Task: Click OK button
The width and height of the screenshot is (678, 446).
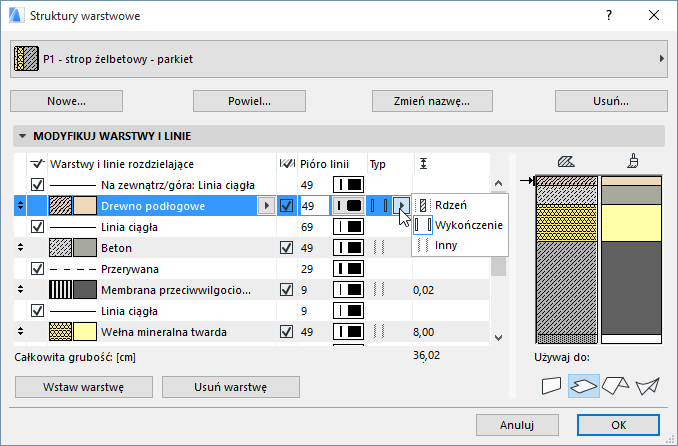Action: coord(618,425)
